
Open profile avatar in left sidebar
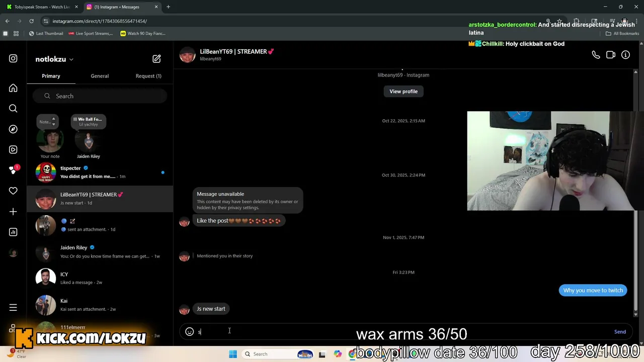pyautogui.click(x=13, y=253)
